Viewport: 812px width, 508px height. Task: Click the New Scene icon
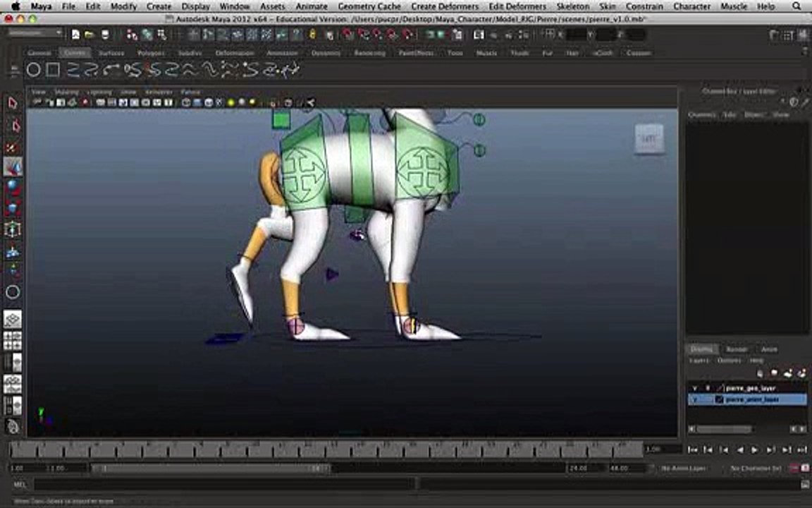75,35
